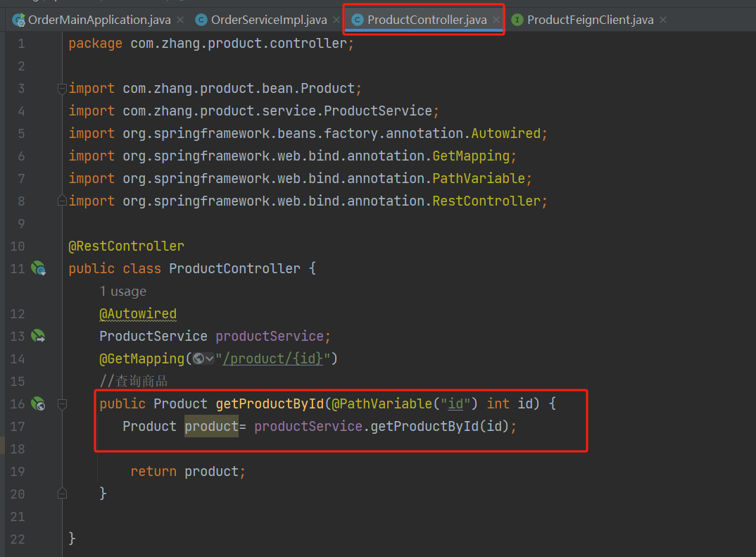Click the autowired dependency gutter icon on line 13
The width and height of the screenshot is (756, 557).
click(39, 336)
